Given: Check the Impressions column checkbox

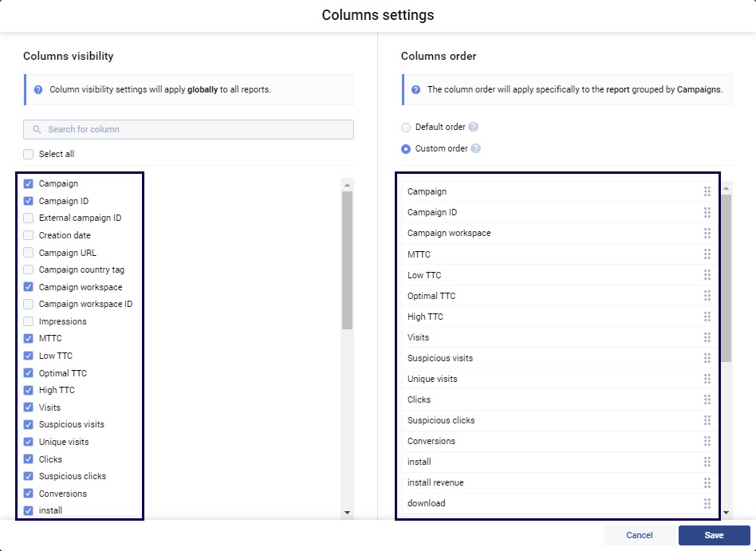Looking at the screenshot, I should (27, 321).
